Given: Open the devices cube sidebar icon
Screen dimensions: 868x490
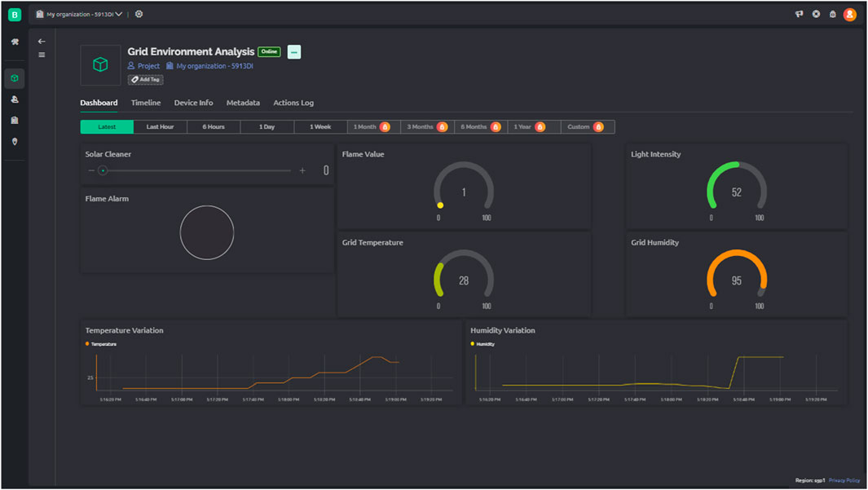Looking at the screenshot, I should (15, 78).
